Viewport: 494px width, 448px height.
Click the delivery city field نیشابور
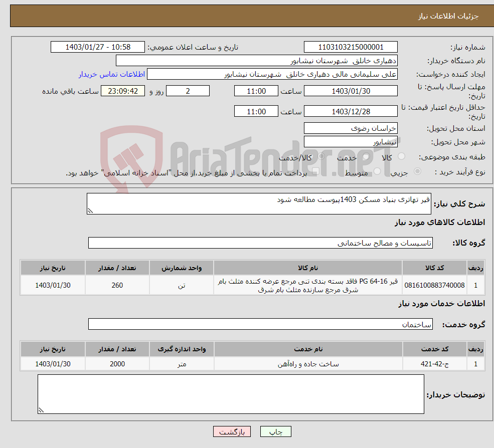[x=351, y=142]
